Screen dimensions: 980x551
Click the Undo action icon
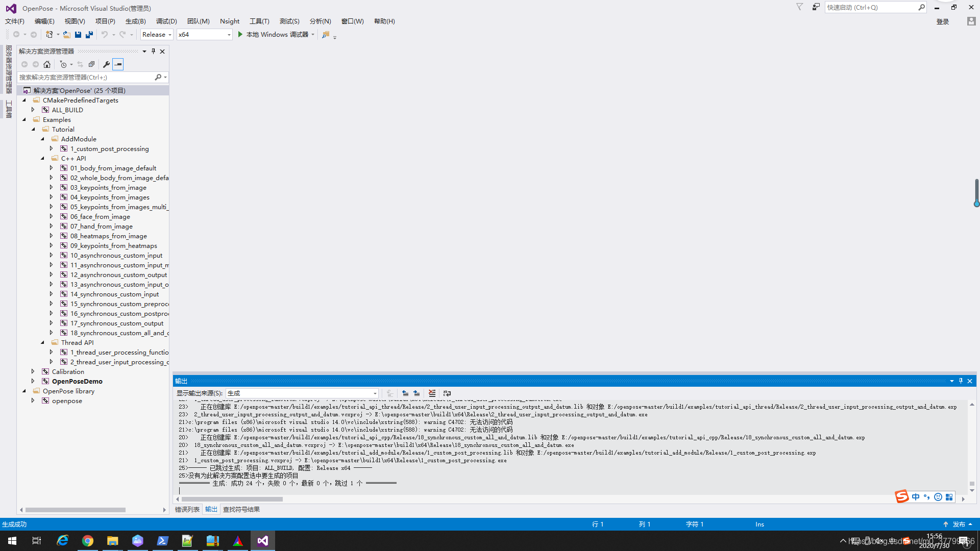(x=104, y=34)
